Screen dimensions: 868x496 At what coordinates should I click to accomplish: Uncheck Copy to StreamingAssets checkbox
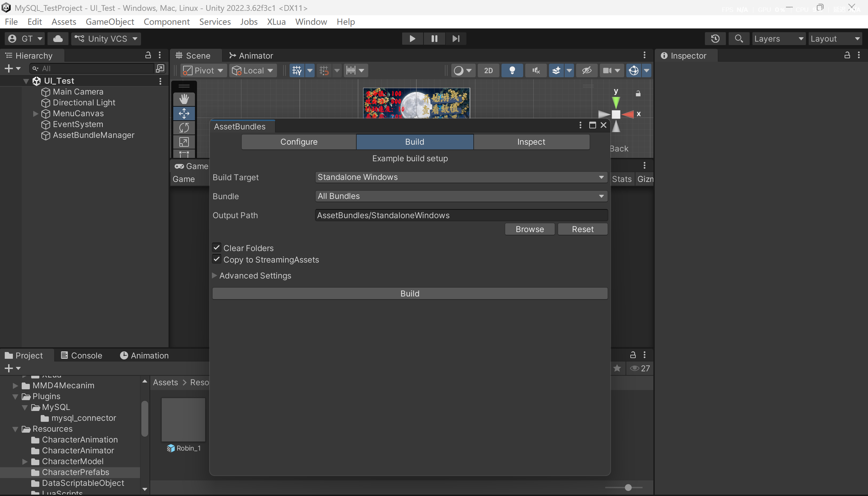tap(216, 259)
